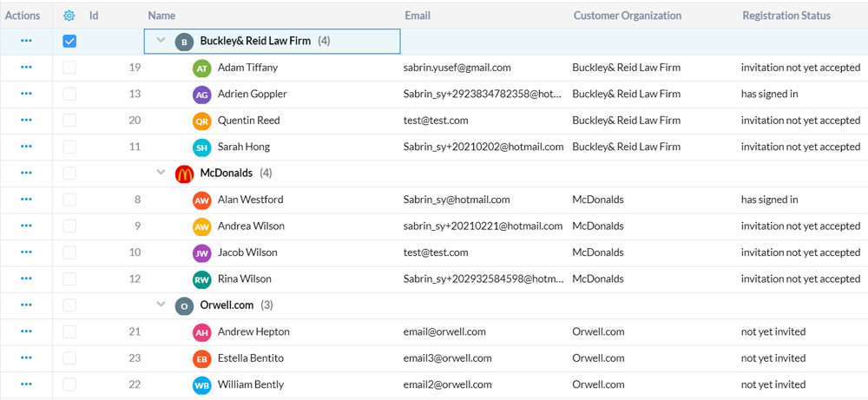Image resolution: width=868 pixels, height=400 pixels.
Task: Uncheck the Buckley & Reid Law Firm checkbox
Action: [69, 41]
